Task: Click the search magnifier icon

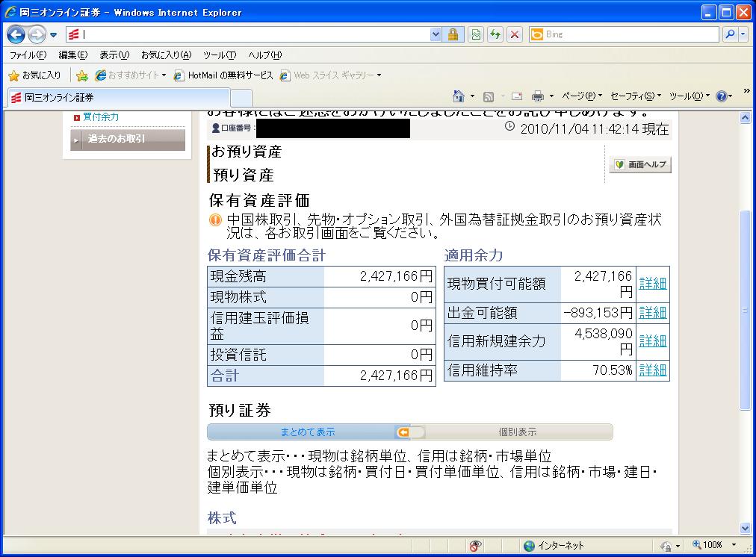Action: click(729, 34)
